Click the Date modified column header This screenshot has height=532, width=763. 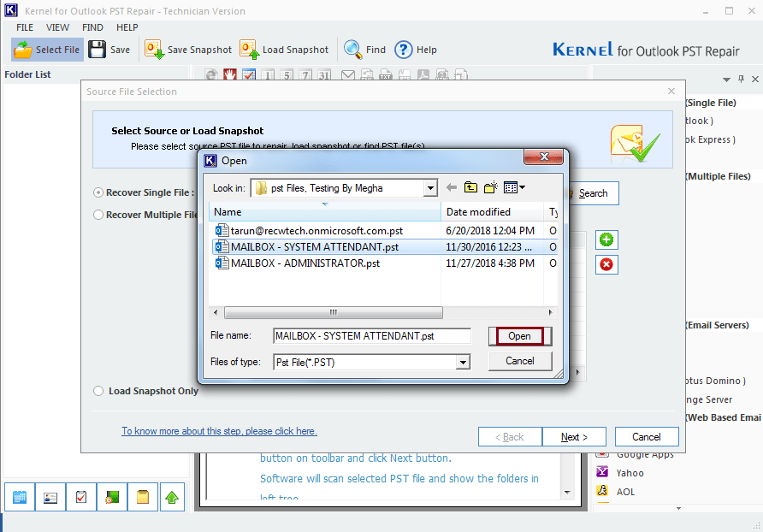[x=492, y=212]
